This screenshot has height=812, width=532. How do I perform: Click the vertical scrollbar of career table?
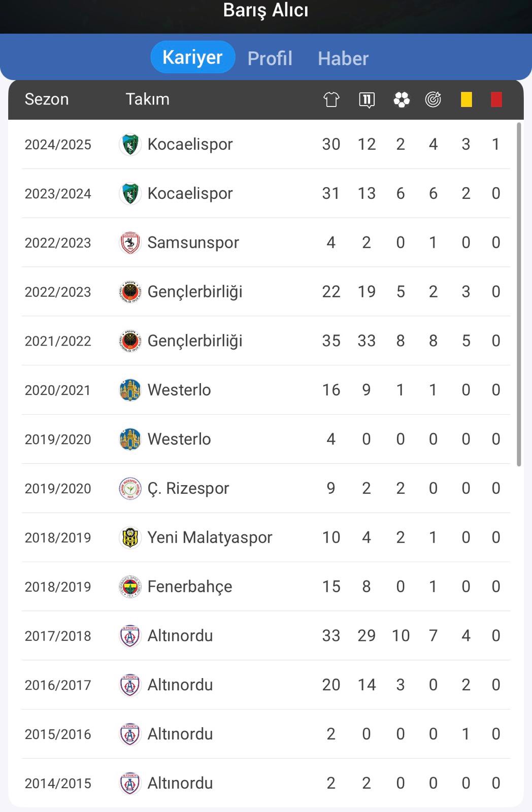click(519, 294)
